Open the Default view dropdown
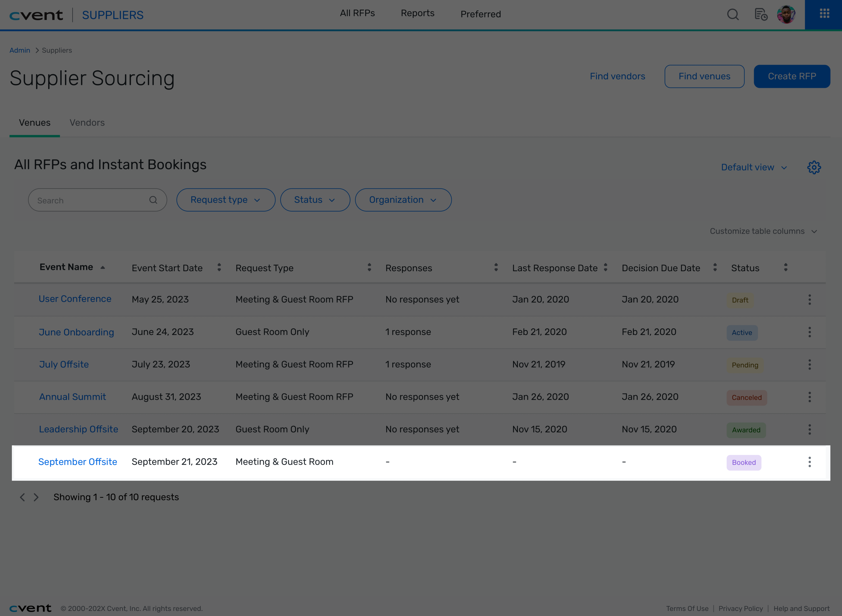The image size is (842, 616). (754, 168)
